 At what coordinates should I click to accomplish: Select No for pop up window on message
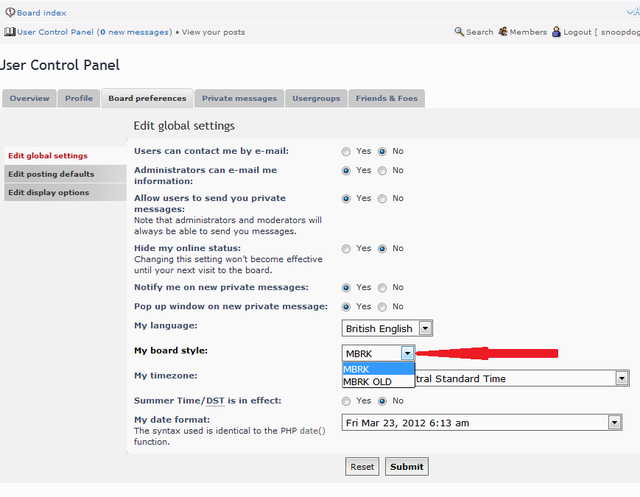(x=382, y=307)
